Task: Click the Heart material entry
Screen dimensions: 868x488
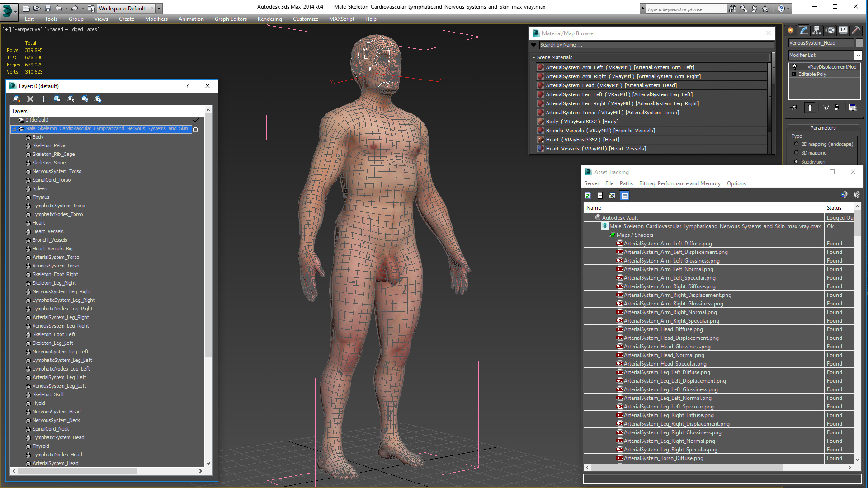Action: tap(582, 140)
